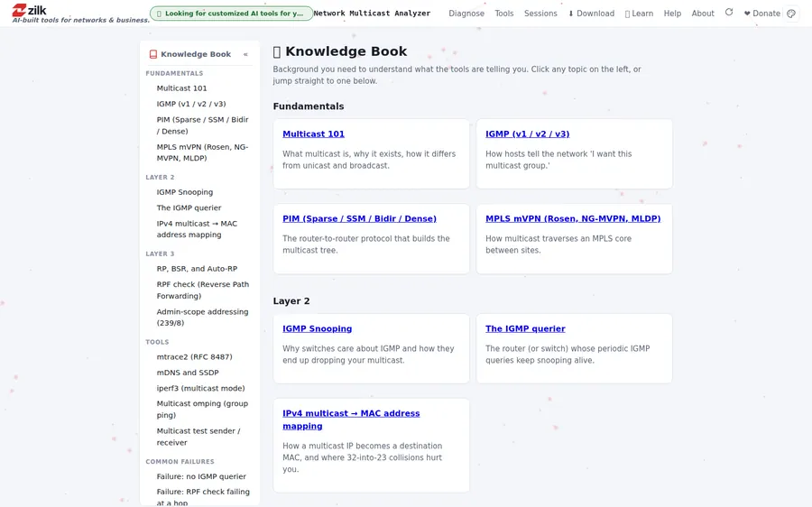The width and height of the screenshot is (812, 507).
Task: Click the zilk logo icon
Action: (x=19, y=10)
